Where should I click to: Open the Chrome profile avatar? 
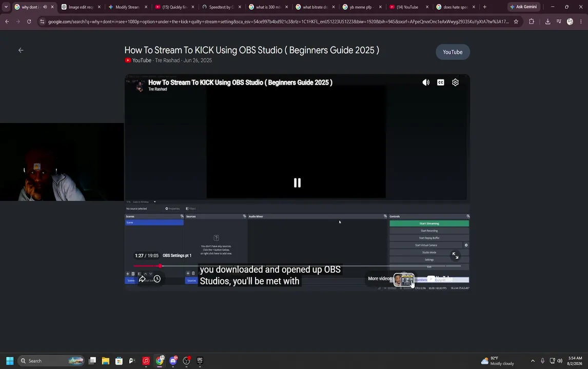click(570, 22)
